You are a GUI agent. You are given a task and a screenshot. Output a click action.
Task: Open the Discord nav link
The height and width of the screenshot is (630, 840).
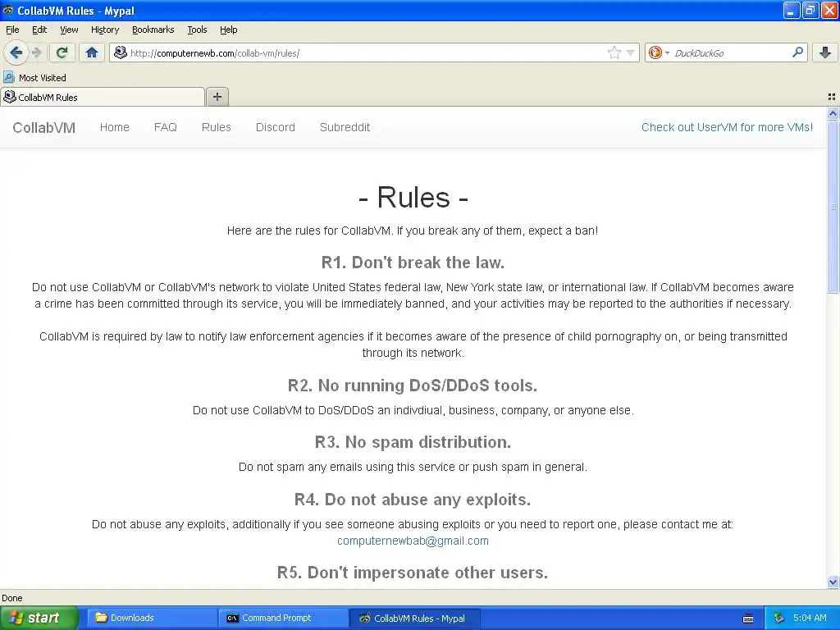(x=276, y=127)
